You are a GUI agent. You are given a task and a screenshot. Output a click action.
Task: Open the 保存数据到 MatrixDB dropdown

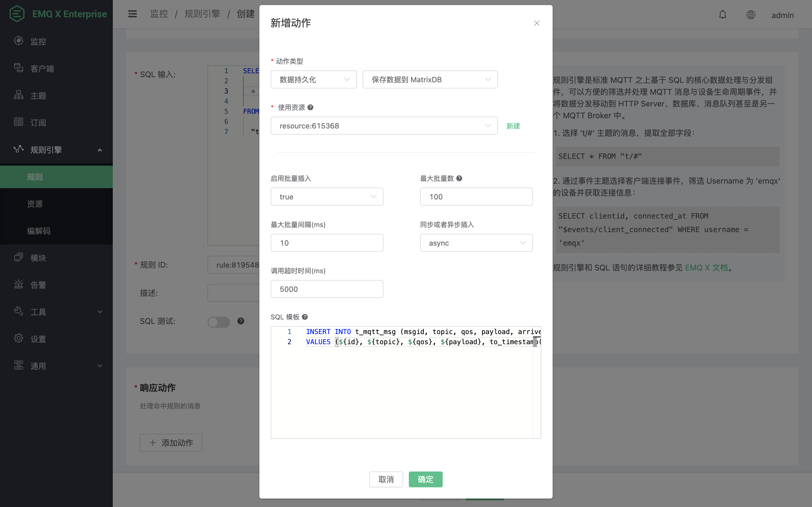coord(430,79)
